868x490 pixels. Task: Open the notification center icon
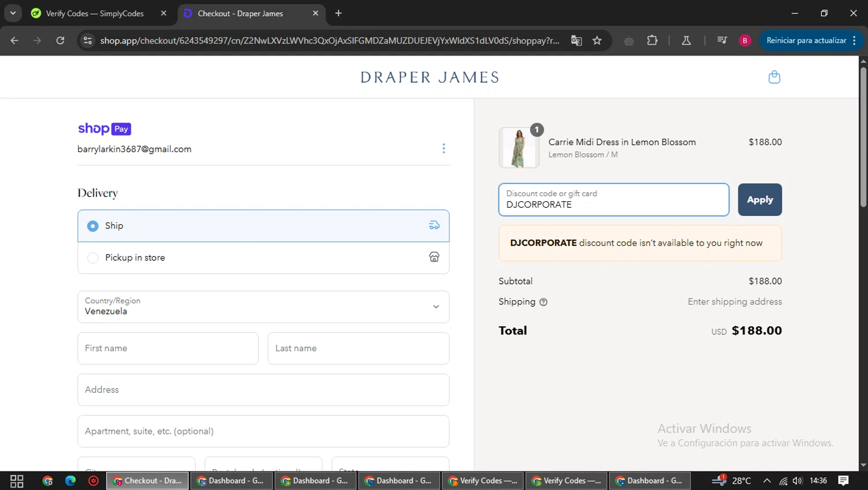click(x=843, y=481)
